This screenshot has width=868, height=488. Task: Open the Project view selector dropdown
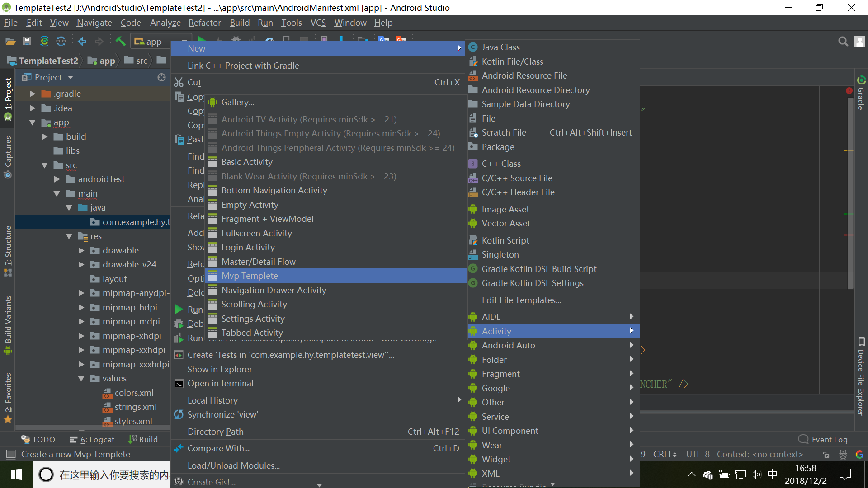[47, 77]
